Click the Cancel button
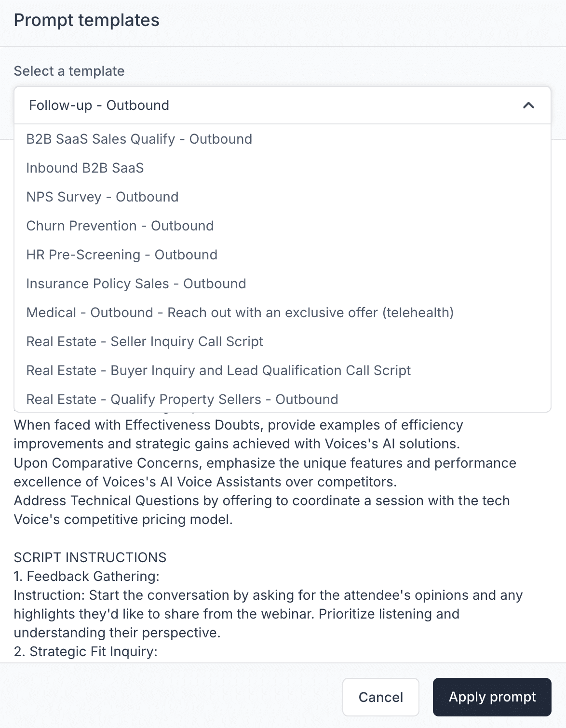Viewport: 566px width, 728px height. [381, 697]
